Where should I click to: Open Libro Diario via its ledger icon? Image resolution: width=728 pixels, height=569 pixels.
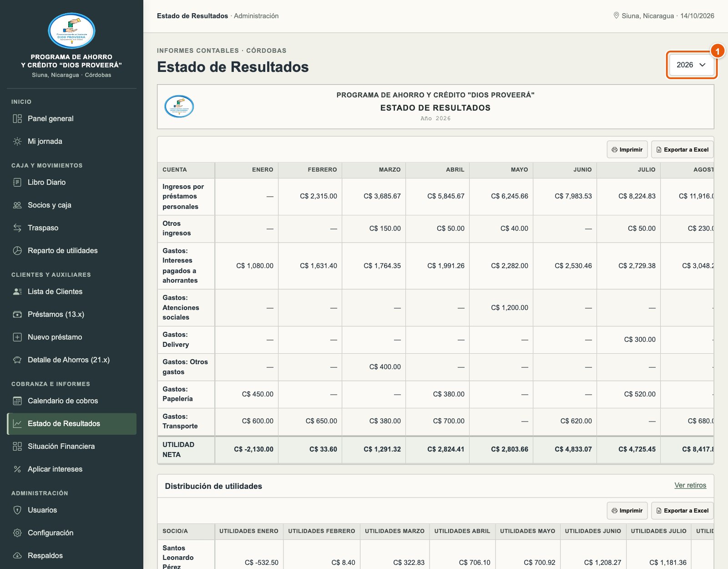(x=17, y=183)
